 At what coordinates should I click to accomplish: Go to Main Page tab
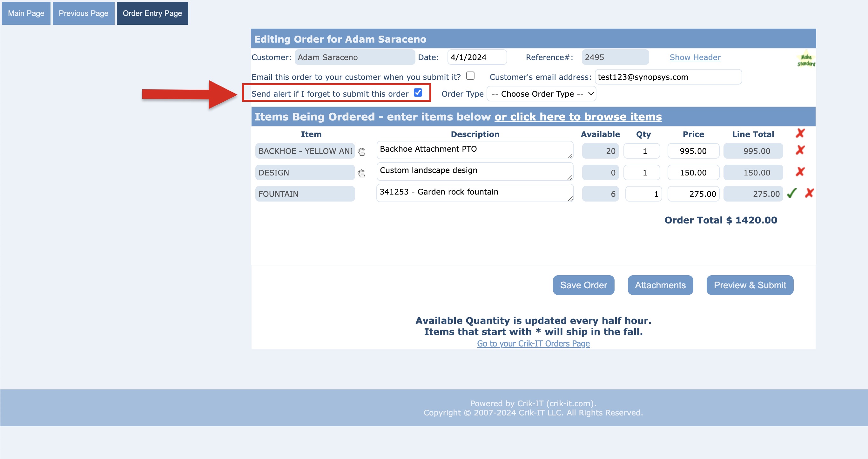pyautogui.click(x=26, y=13)
